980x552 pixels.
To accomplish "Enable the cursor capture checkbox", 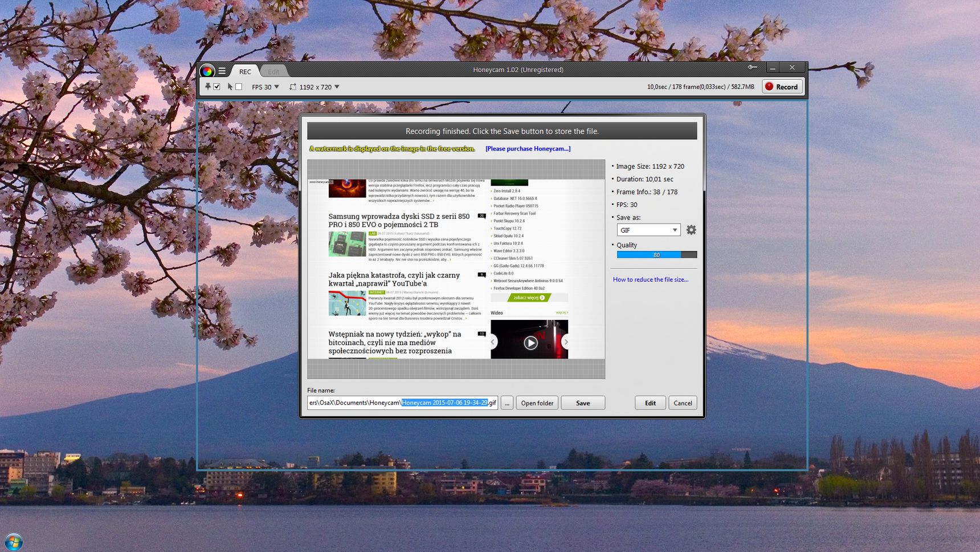I will coord(239,87).
